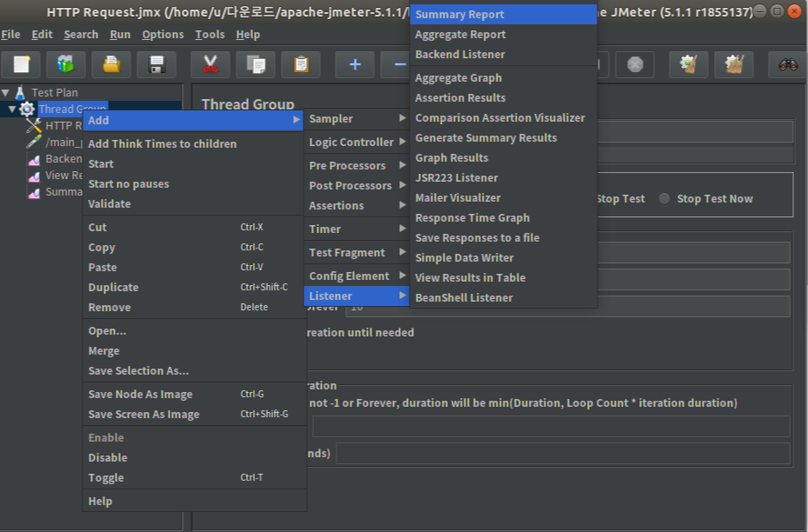
Task: Click the Thread Group name input field
Action: (695, 132)
